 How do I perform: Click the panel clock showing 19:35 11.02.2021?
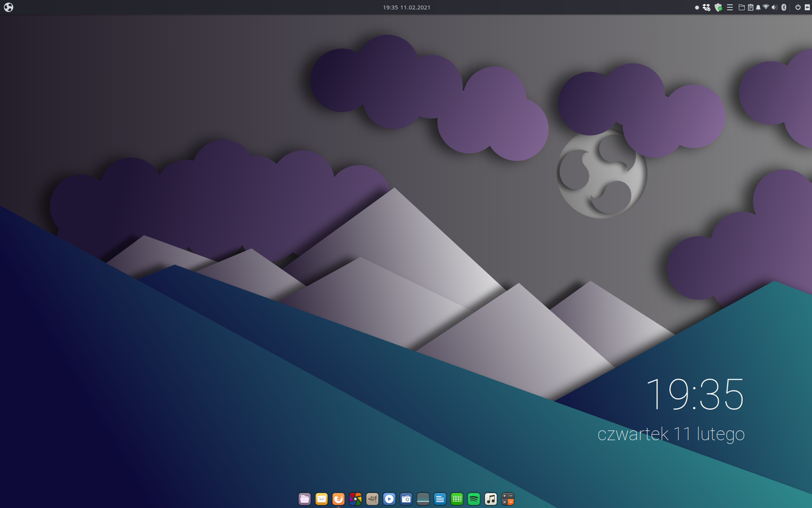[x=407, y=8]
